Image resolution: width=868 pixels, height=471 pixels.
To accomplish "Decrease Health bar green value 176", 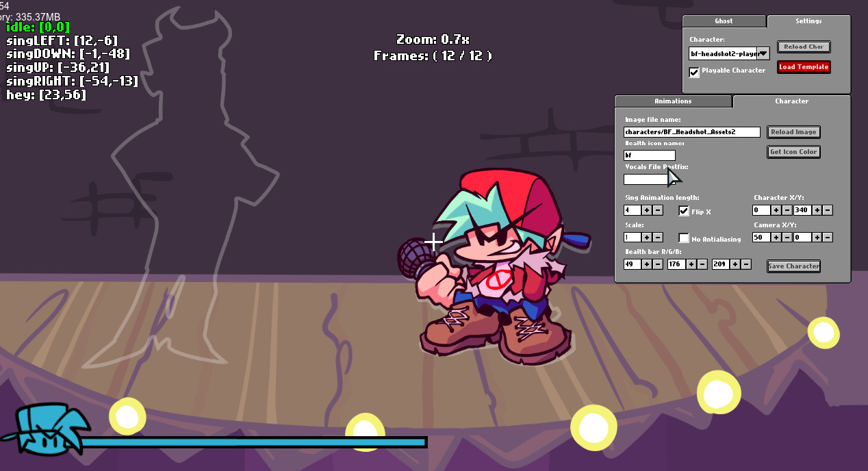I will pyautogui.click(x=702, y=264).
